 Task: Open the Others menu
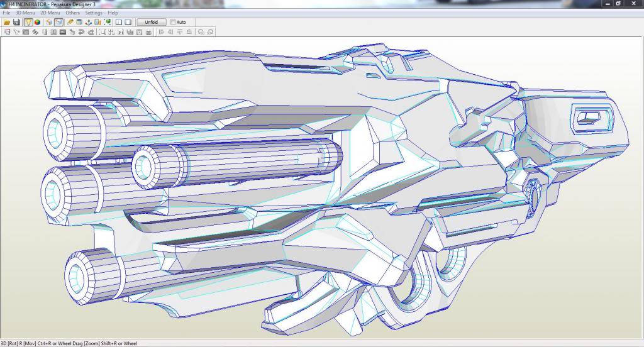pos(73,13)
